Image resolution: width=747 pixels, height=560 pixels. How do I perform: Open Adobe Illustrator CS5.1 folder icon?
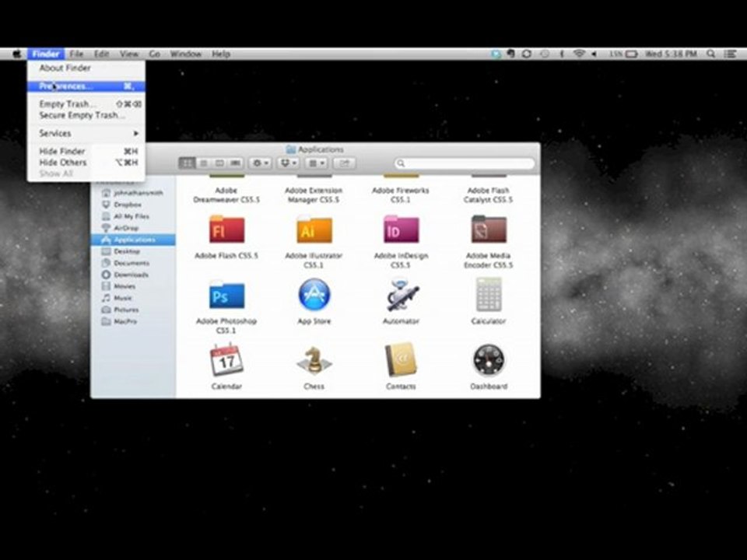pyautogui.click(x=314, y=229)
